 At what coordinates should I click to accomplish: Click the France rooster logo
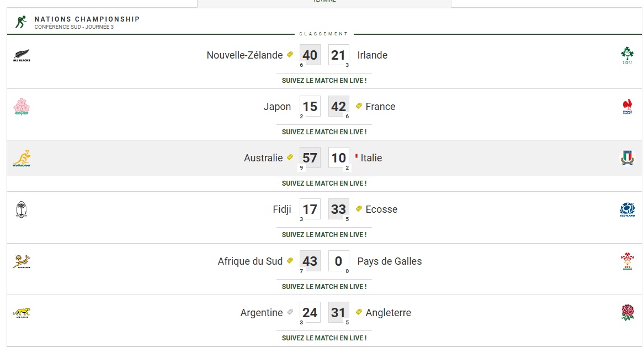coord(627,107)
